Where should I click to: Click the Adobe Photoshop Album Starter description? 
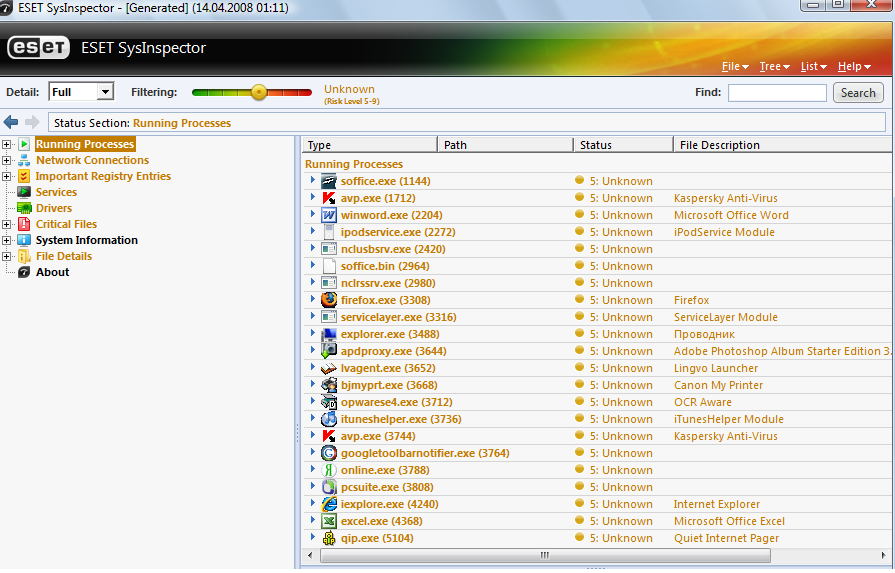click(782, 352)
